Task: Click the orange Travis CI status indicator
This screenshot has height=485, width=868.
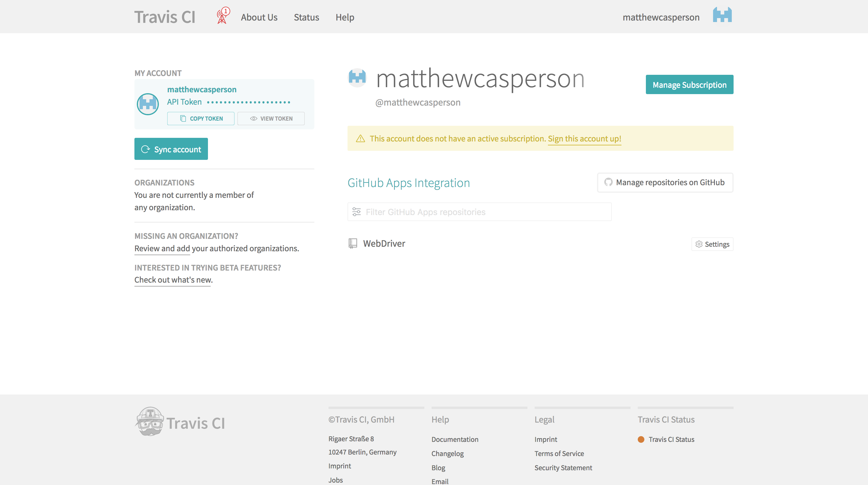Action: [x=641, y=439]
